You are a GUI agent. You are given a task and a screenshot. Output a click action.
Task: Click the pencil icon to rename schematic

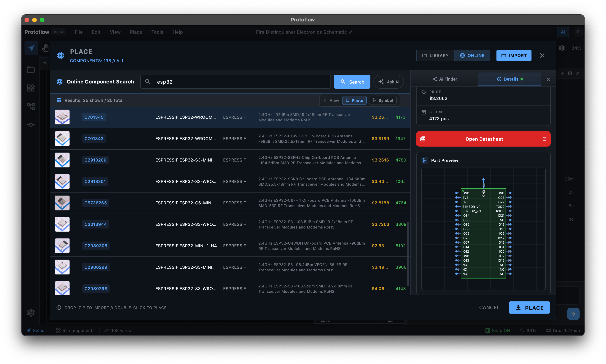point(351,32)
